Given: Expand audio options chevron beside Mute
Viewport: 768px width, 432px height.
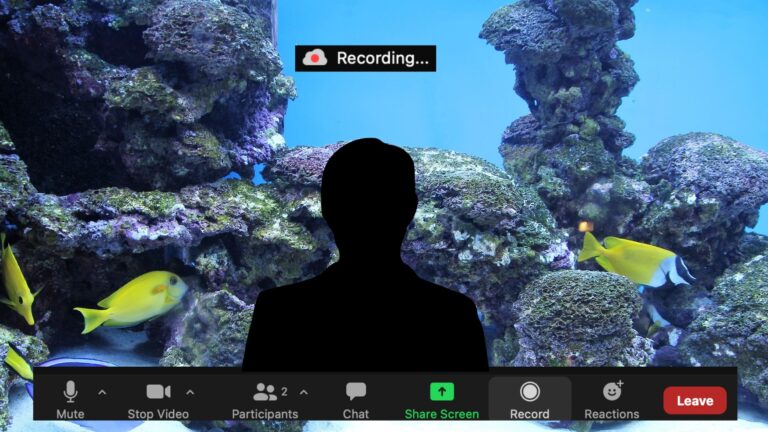Looking at the screenshot, I should pyautogui.click(x=102, y=392).
